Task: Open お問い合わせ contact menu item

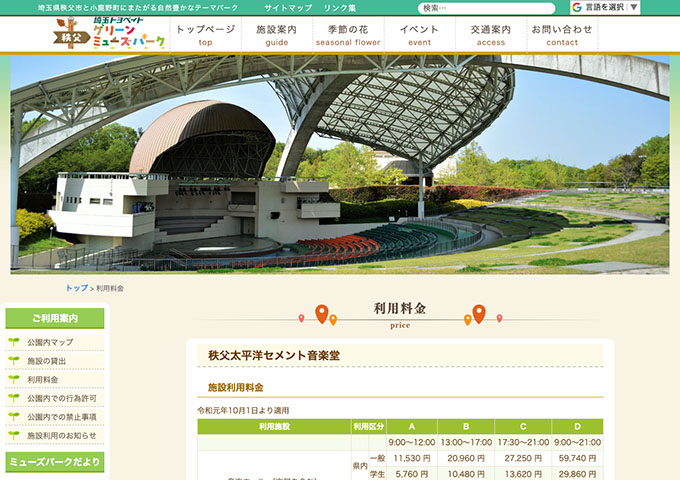Action: [x=562, y=35]
